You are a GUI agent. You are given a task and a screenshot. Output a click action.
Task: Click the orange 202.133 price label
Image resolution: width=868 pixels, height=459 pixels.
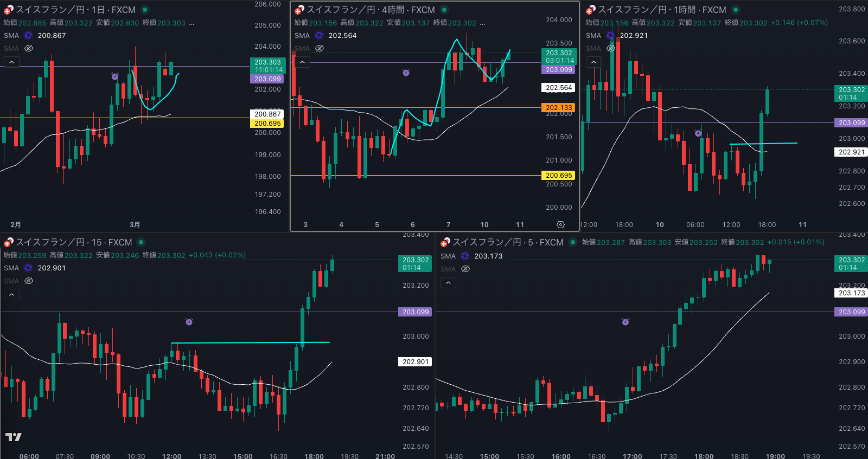559,108
